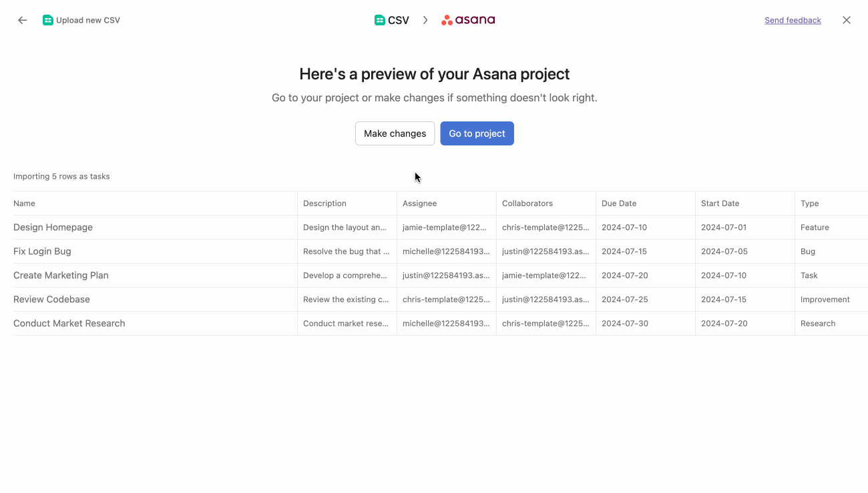Screen dimensions: 868x493
Task: Click the green spreadsheet icon beside Upload new CSV
Action: click(47, 21)
